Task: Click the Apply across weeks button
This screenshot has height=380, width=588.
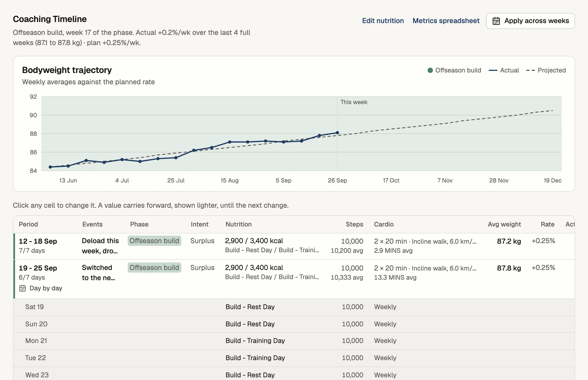Action: point(530,21)
